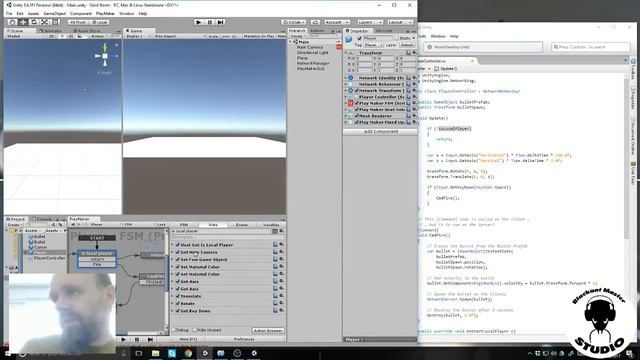Open the Tag dropdown in Inspector
640x360 pixels.
373,45
